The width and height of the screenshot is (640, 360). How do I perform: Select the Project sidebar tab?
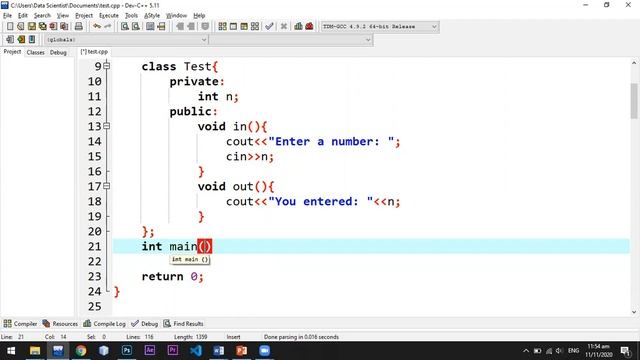click(x=12, y=52)
